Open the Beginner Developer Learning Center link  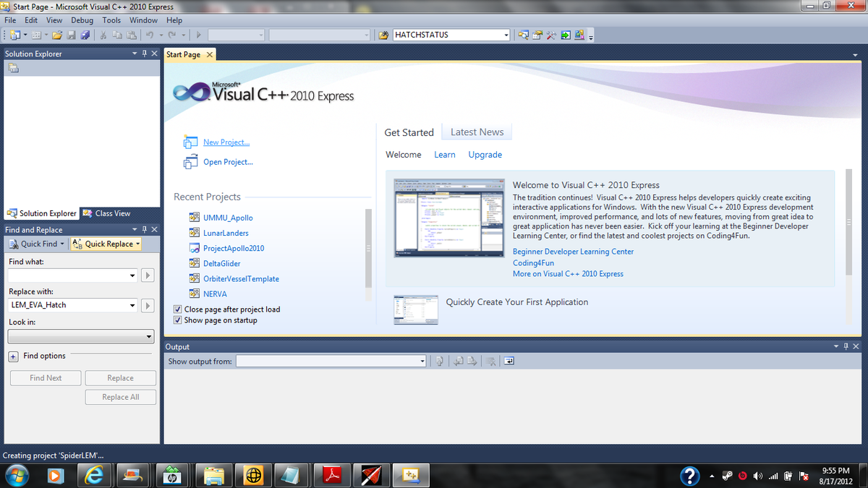tap(573, 252)
